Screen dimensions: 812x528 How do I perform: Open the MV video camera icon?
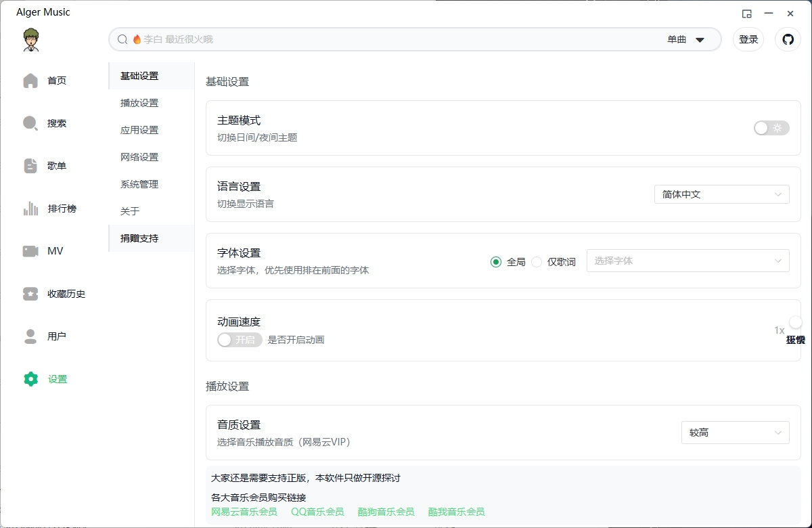click(30, 251)
